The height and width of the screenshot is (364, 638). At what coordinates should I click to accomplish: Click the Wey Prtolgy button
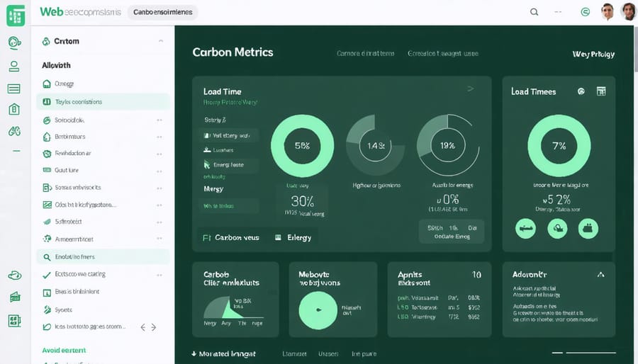(593, 54)
